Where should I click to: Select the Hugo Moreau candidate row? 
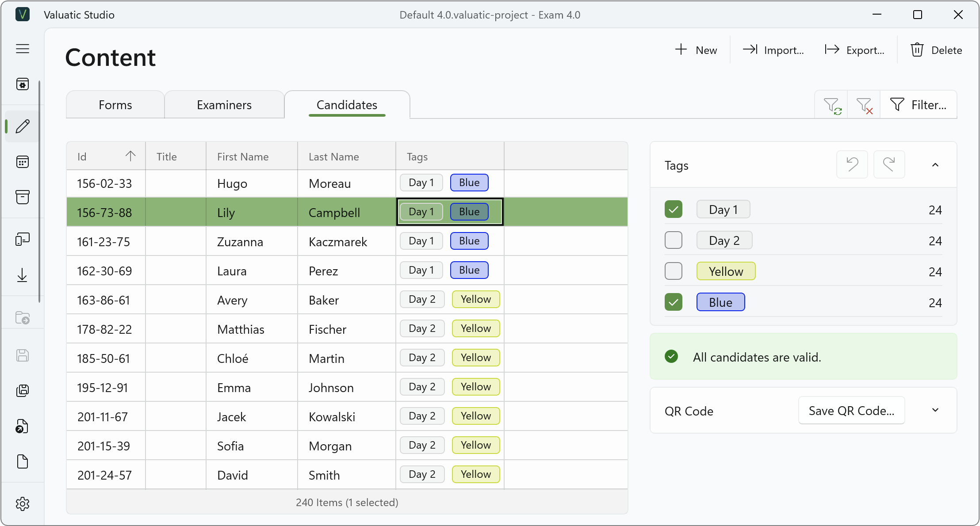tap(347, 183)
